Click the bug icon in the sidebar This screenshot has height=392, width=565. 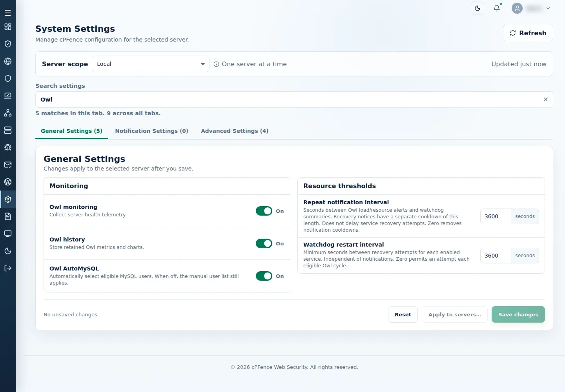tap(8, 147)
